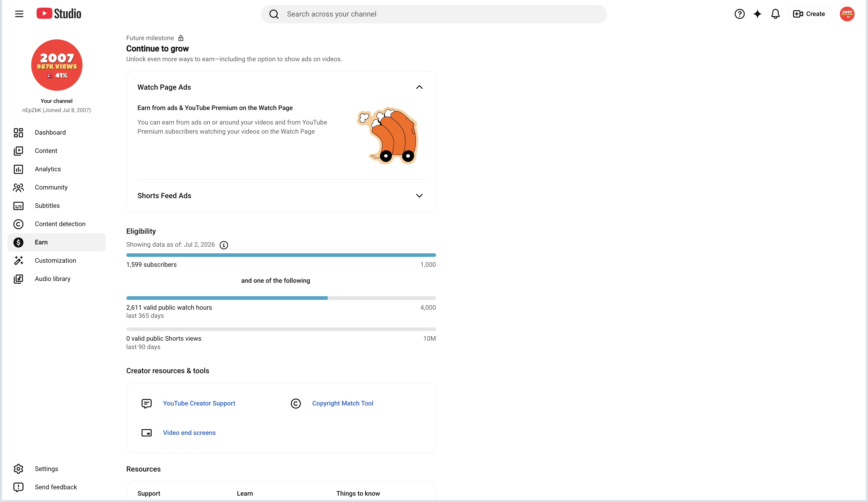Viewport: 868px width, 502px height.
Task: Click the 'Learn' column heading
Action: pos(245,493)
